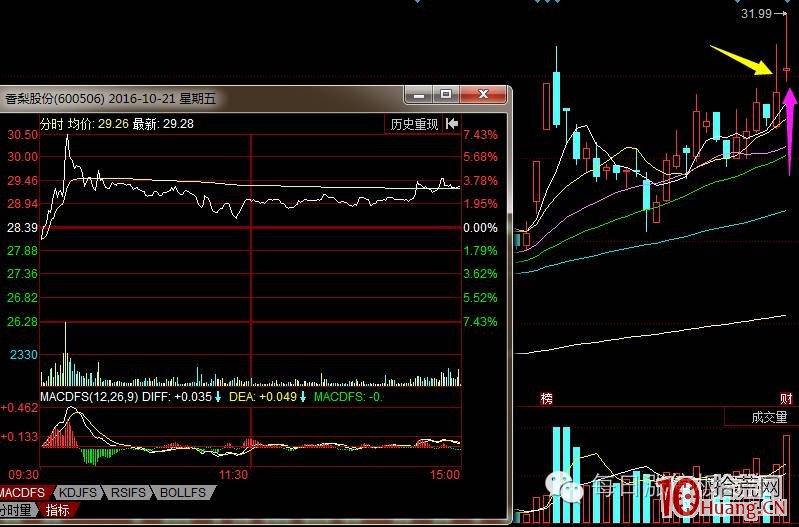Select the 指标 tab at the bottom

click(x=58, y=510)
